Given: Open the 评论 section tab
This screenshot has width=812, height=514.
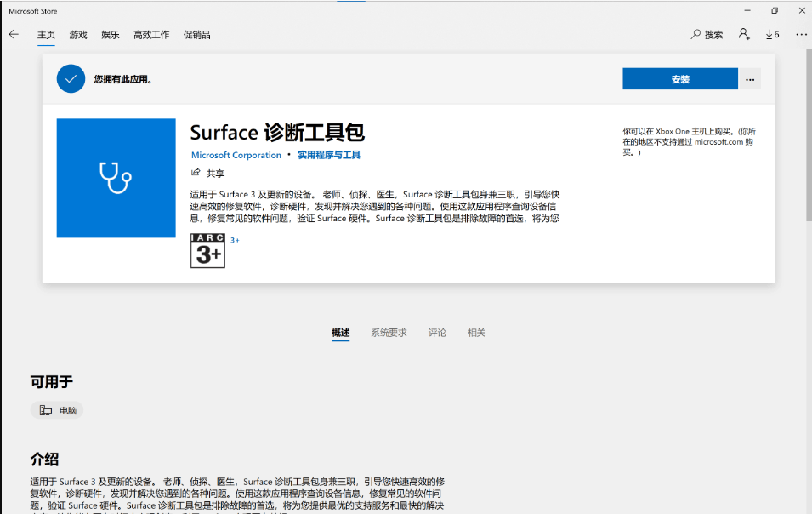Looking at the screenshot, I should 437,333.
